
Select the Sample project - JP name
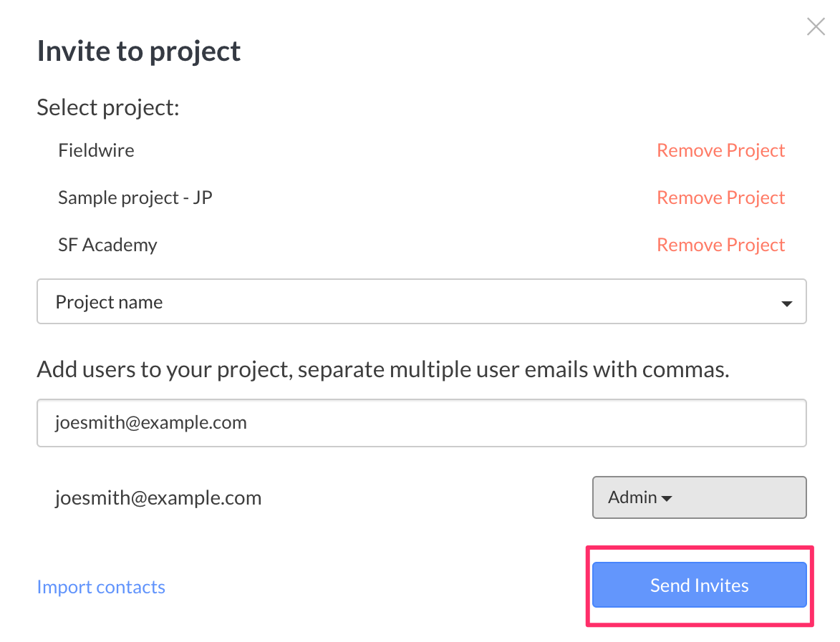(135, 198)
